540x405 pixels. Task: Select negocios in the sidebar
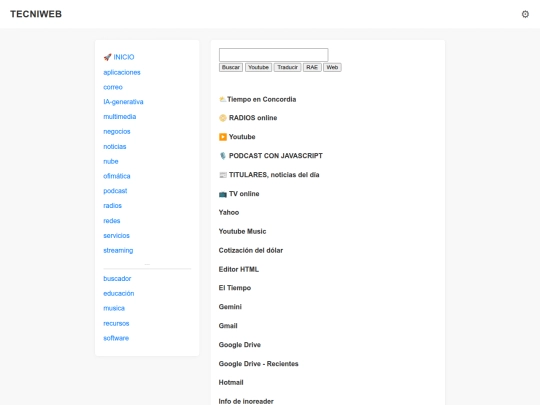(117, 132)
